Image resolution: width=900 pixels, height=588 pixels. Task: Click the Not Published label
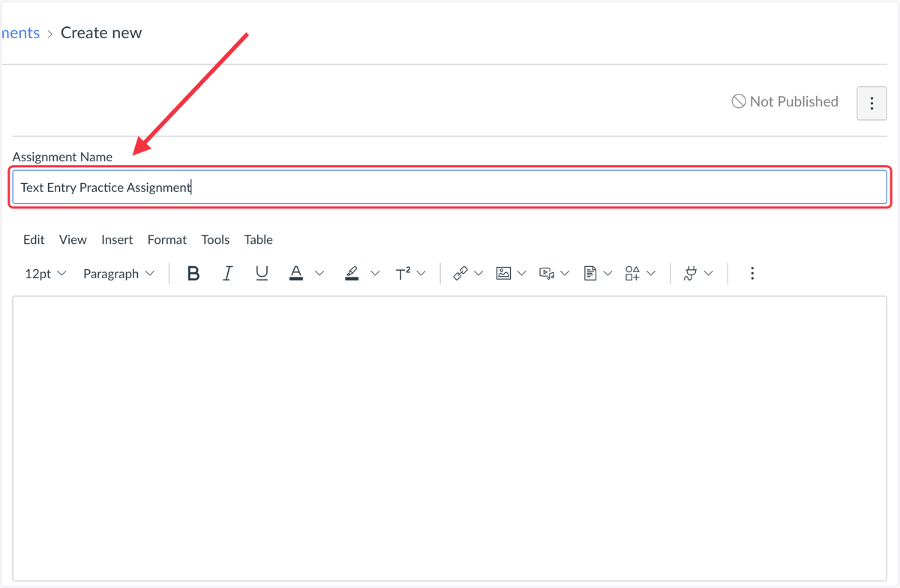[794, 101]
